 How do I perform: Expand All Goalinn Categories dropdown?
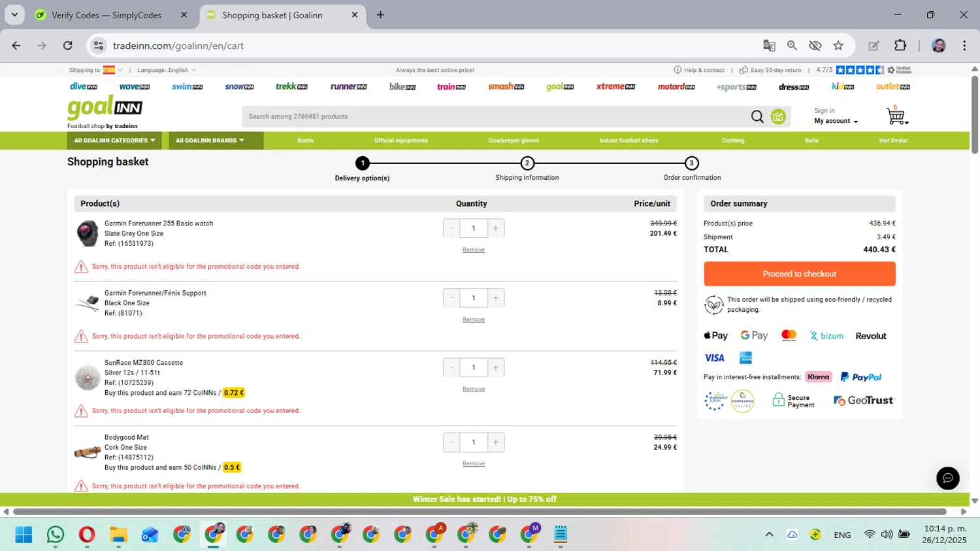(114, 141)
